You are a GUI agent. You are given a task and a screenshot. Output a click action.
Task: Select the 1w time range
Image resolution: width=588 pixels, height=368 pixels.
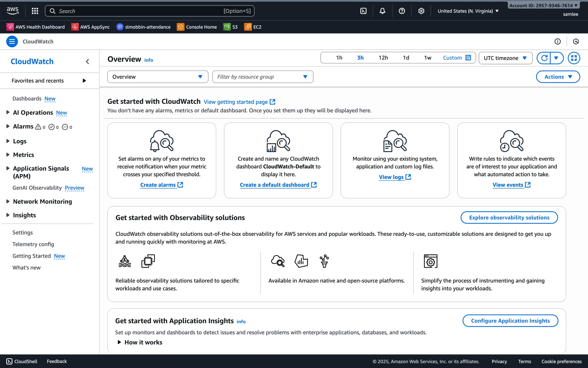point(428,58)
